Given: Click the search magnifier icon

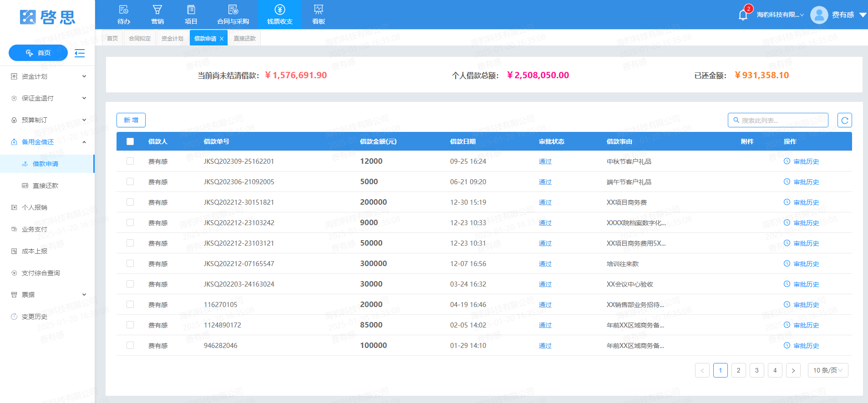Looking at the screenshot, I should (736, 120).
